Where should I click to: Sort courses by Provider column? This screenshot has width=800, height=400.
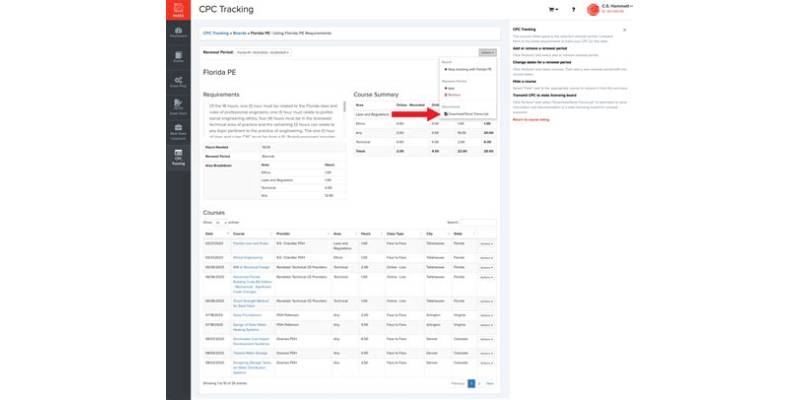tap(302, 234)
